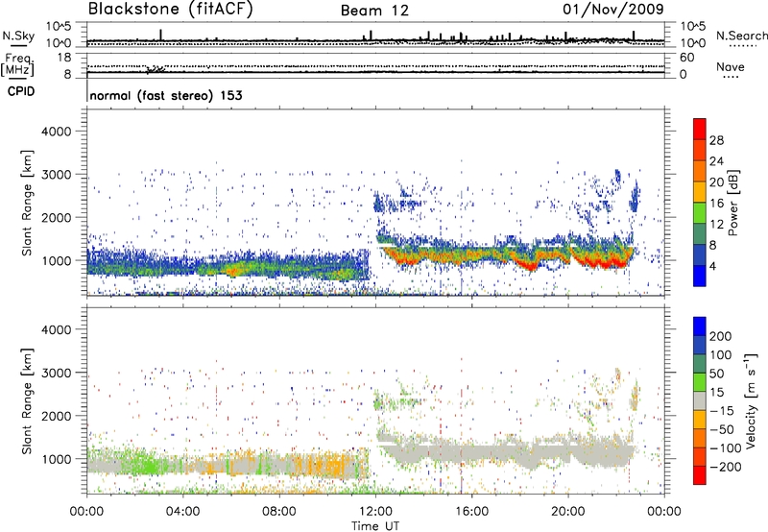768x532 pixels.
Task: Click the grey -15 to 15 velocity color segment
Action: 700,401
